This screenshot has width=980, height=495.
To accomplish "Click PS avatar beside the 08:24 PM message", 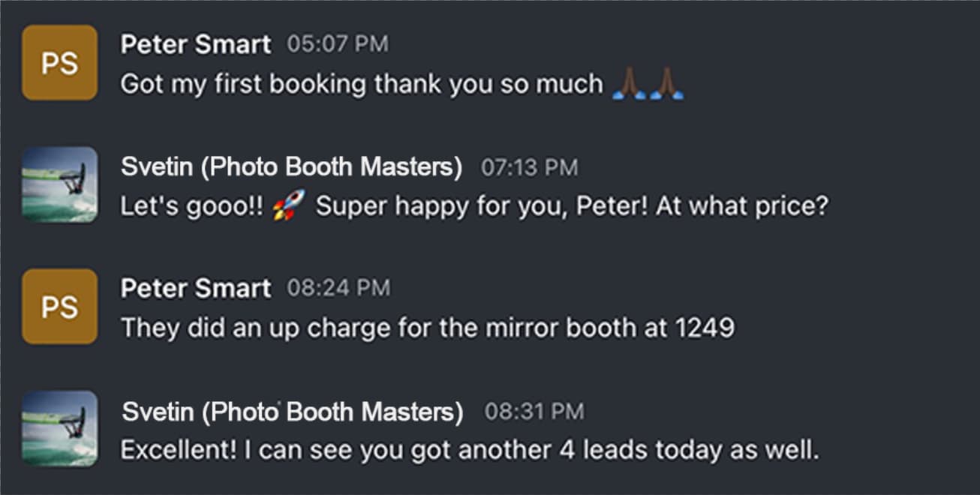I will click(59, 306).
